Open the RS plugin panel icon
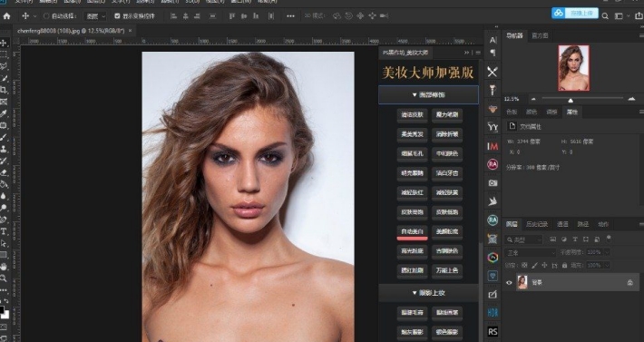This screenshot has width=644, height=342. [493, 331]
